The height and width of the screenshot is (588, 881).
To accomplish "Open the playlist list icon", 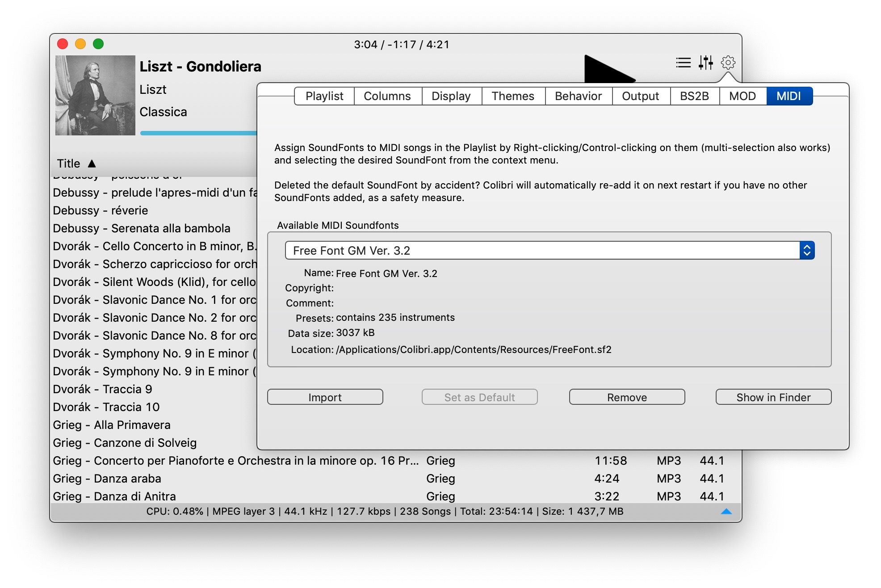I will (x=683, y=63).
